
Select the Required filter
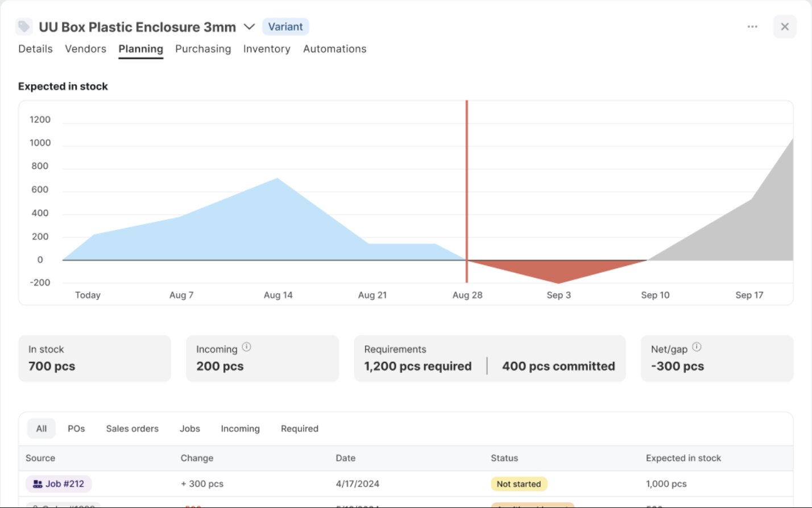(x=299, y=428)
